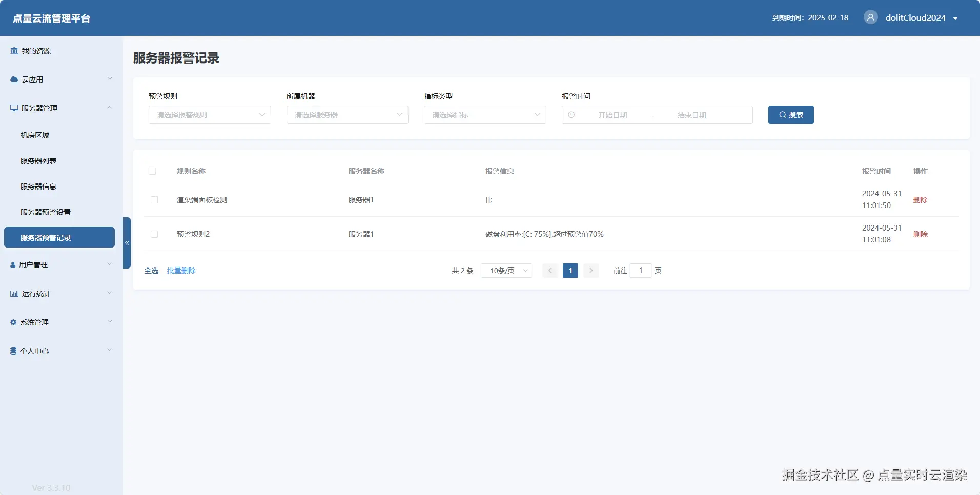Click the 点量云流管理平台 title
This screenshot has width=980, height=495.
52,18
